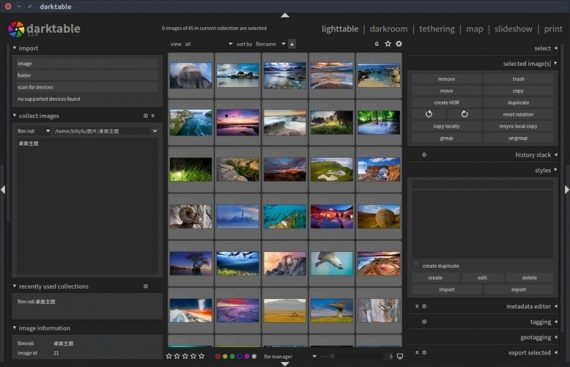The width and height of the screenshot is (570, 367).
Task: Toggle yellow color label
Action: (x=225, y=356)
